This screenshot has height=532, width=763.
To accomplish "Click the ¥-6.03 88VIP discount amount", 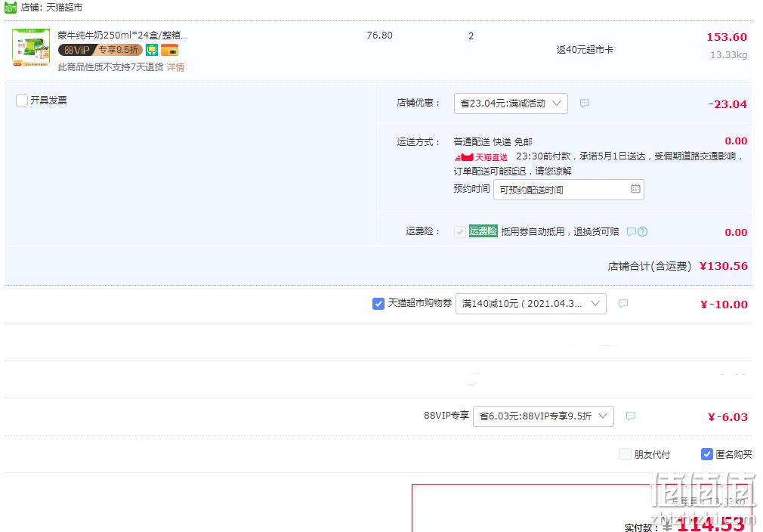I will 727,417.
